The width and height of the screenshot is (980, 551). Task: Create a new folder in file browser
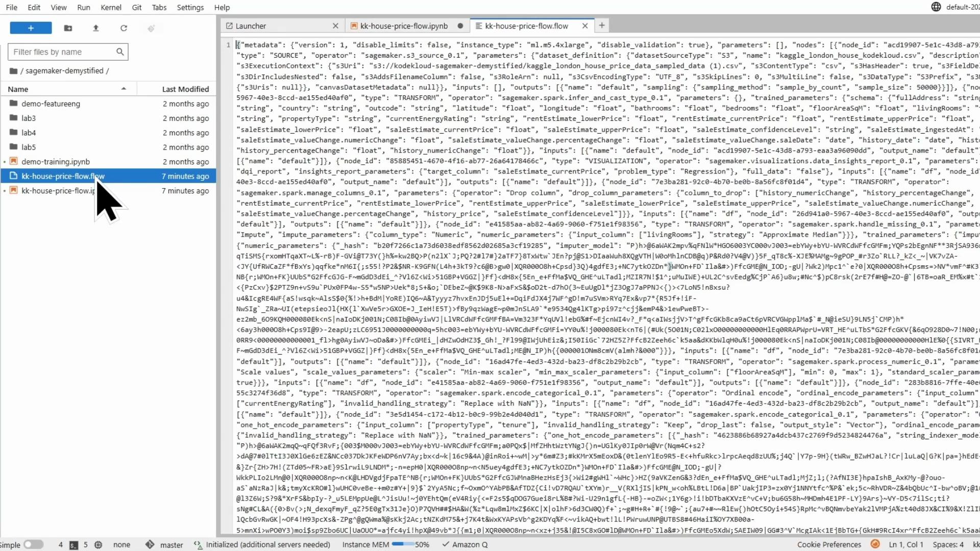pyautogui.click(x=68, y=28)
